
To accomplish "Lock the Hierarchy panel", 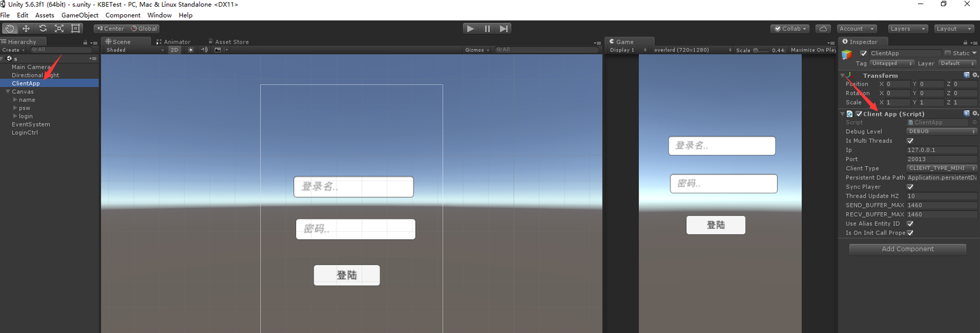I will pyautogui.click(x=85, y=42).
